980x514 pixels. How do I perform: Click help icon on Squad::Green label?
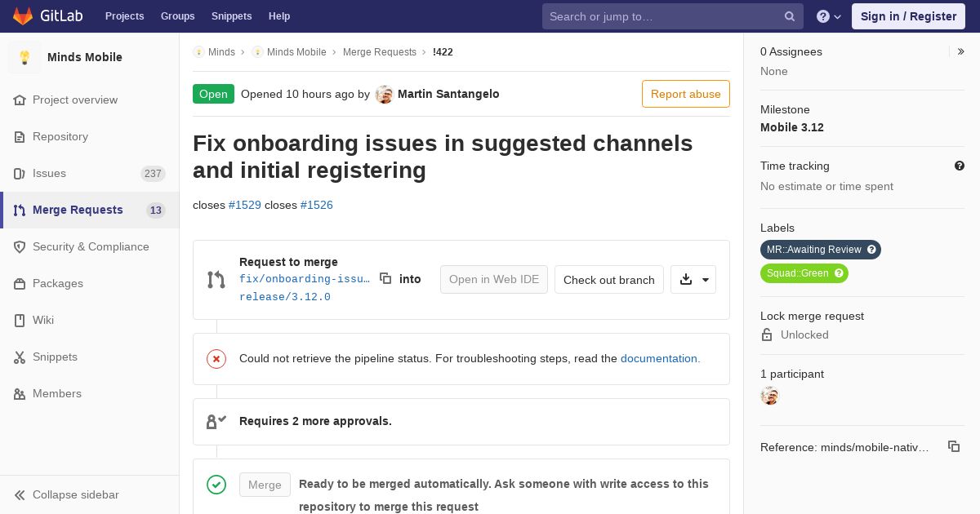coord(839,273)
